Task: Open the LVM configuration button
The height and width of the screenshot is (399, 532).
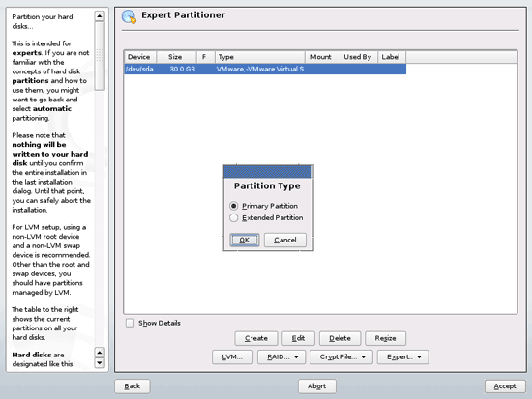Action: (x=232, y=356)
